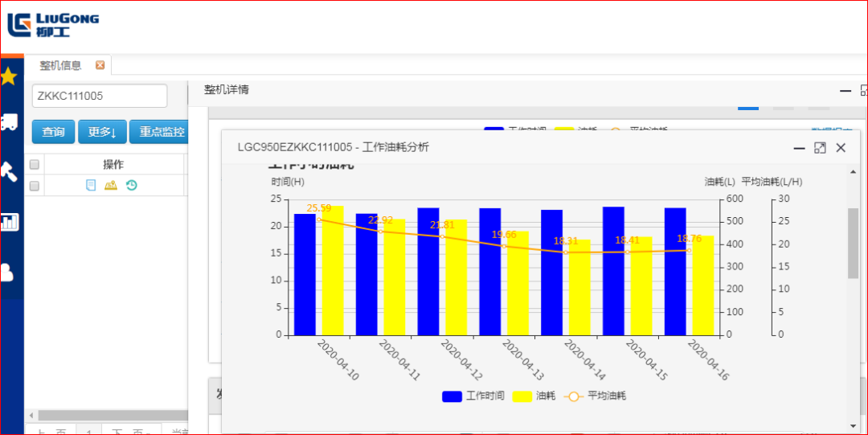Expand the 更多 dropdown button
The width and height of the screenshot is (868, 435).
click(x=102, y=132)
